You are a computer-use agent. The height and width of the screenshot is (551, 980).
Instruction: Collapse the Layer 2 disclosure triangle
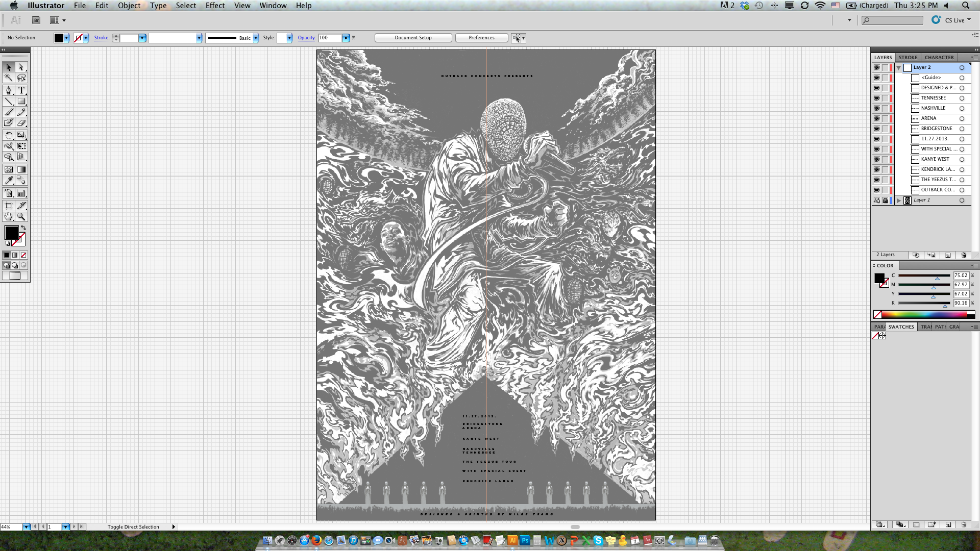point(898,68)
